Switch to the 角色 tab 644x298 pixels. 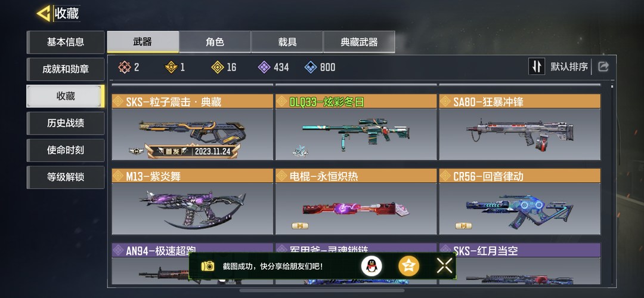tap(215, 42)
